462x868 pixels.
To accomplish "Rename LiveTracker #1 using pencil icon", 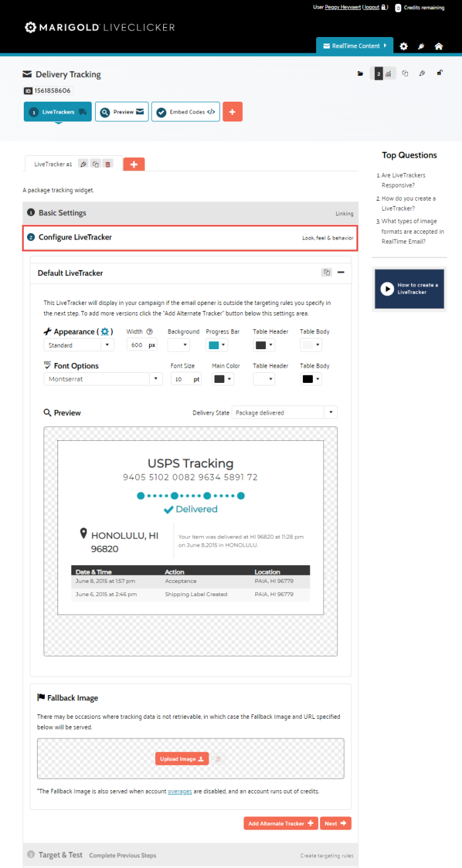I will 83,164.
